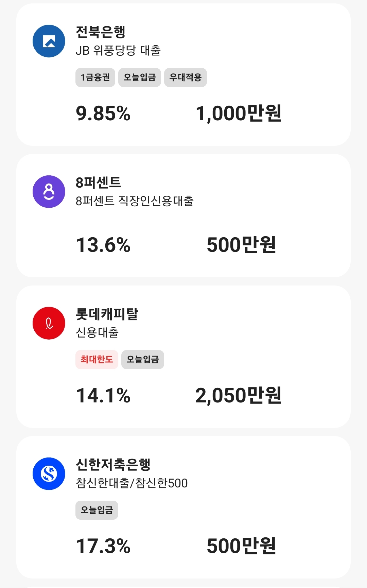Tap the 롯데캐피탈 red logo icon
The width and height of the screenshot is (367, 588).
click(49, 323)
